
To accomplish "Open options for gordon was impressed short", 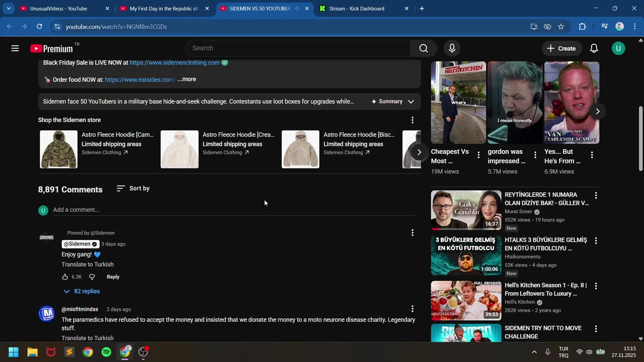I will [535, 155].
